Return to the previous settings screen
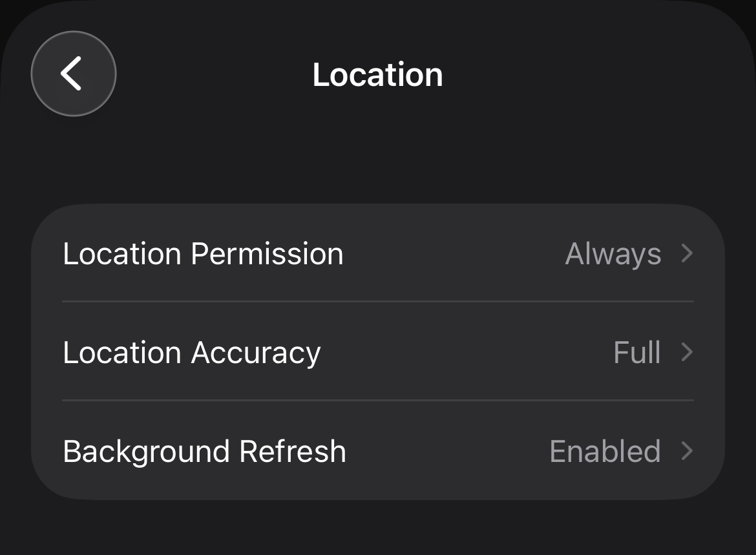This screenshot has height=555, width=756. coord(74,74)
